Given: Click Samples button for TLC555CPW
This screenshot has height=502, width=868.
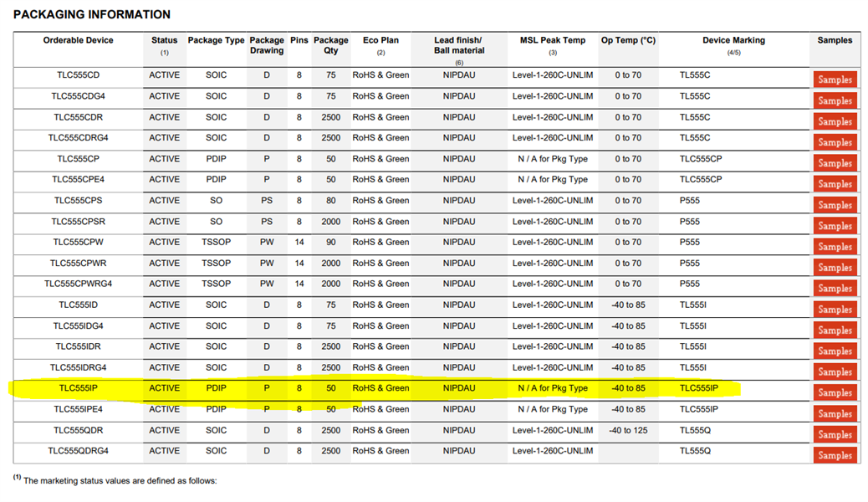Looking at the screenshot, I should tap(835, 247).
